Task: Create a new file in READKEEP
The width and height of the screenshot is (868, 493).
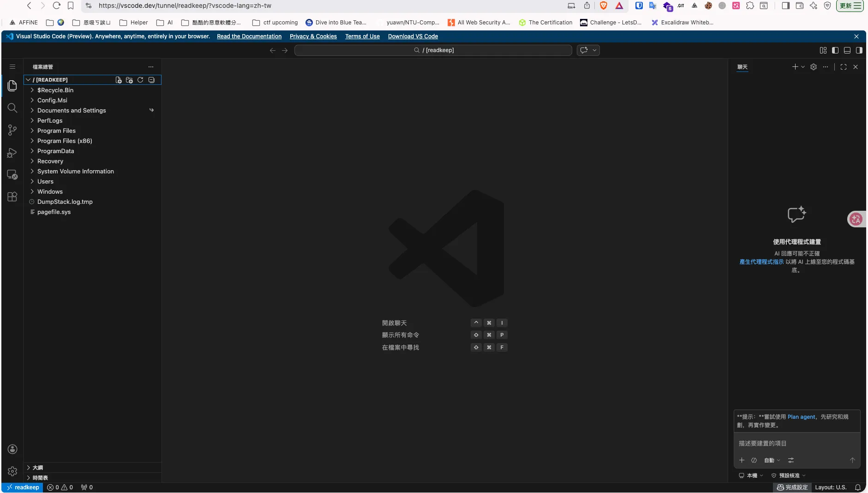Action: 119,80
